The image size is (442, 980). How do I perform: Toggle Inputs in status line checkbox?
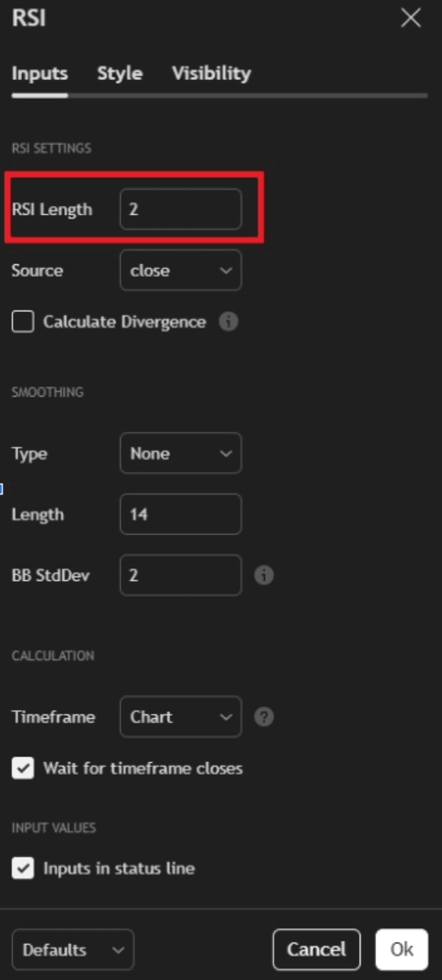[x=23, y=869]
